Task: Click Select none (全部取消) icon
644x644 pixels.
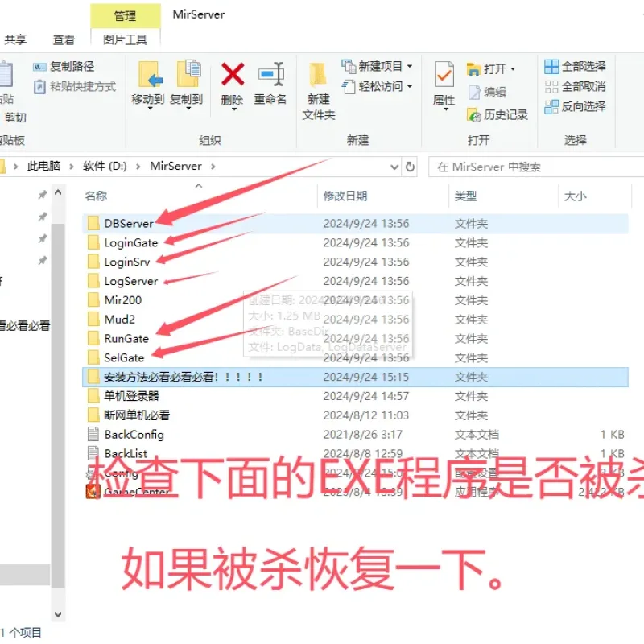Action: click(551, 86)
